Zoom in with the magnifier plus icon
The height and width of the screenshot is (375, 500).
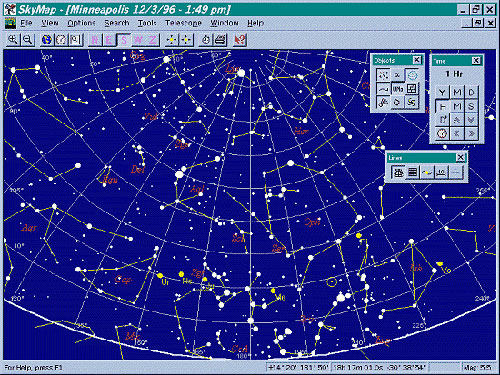pos(13,40)
